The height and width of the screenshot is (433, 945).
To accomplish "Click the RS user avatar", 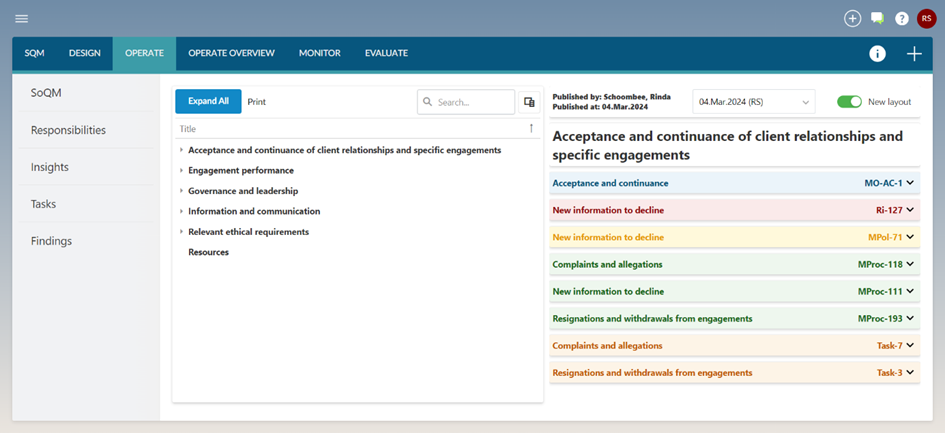I will [926, 18].
